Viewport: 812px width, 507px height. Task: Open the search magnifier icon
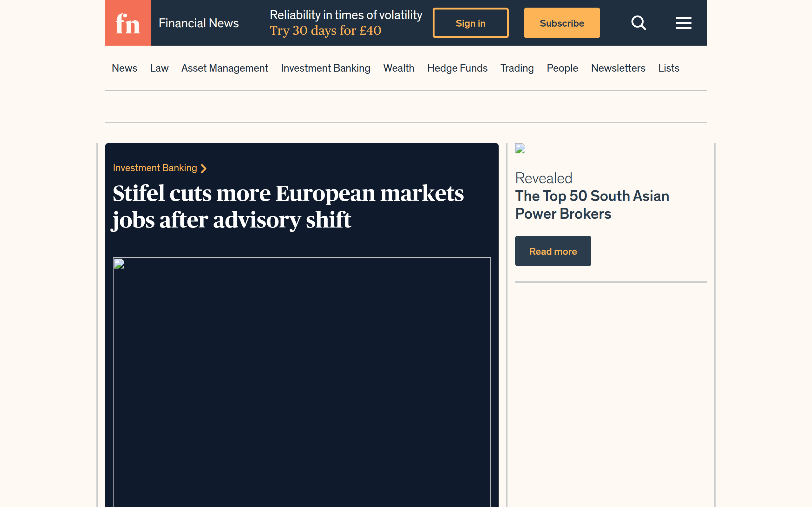point(638,23)
